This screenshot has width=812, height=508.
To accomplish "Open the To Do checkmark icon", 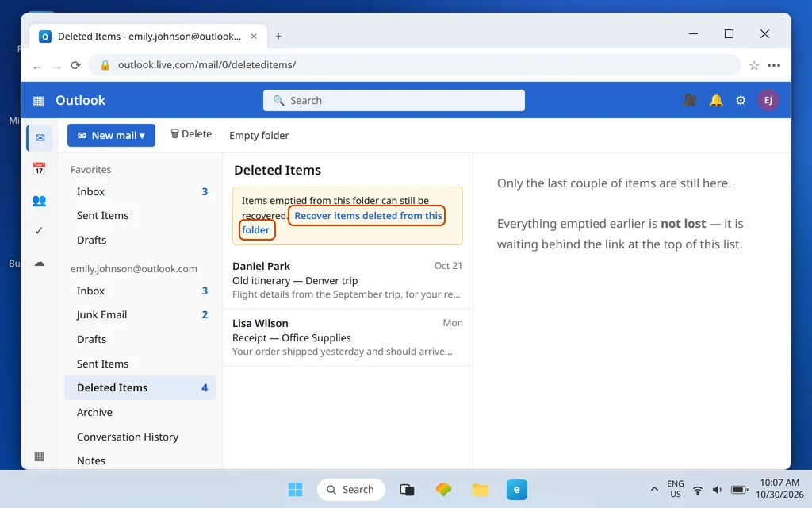I will (x=39, y=231).
